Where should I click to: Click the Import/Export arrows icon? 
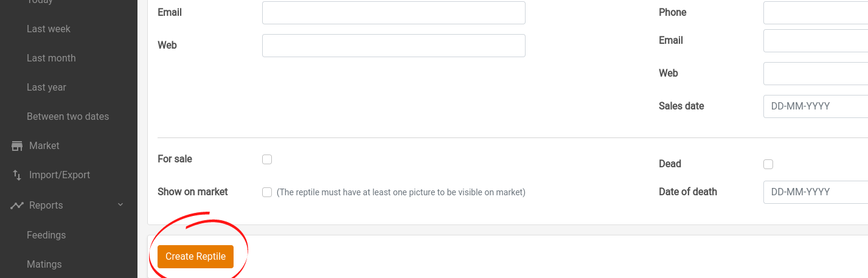click(x=16, y=175)
